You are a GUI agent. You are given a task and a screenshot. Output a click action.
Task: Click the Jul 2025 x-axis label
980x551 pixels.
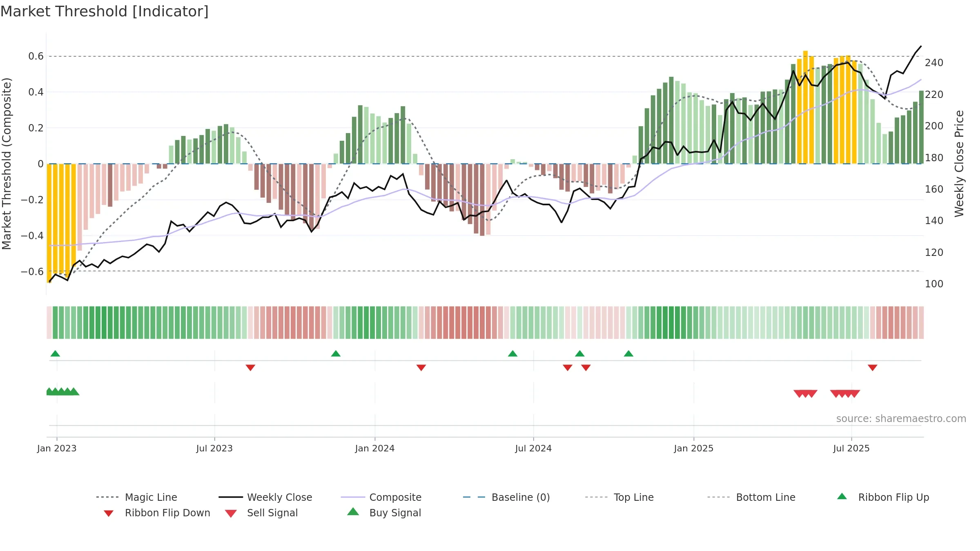click(x=851, y=448)
